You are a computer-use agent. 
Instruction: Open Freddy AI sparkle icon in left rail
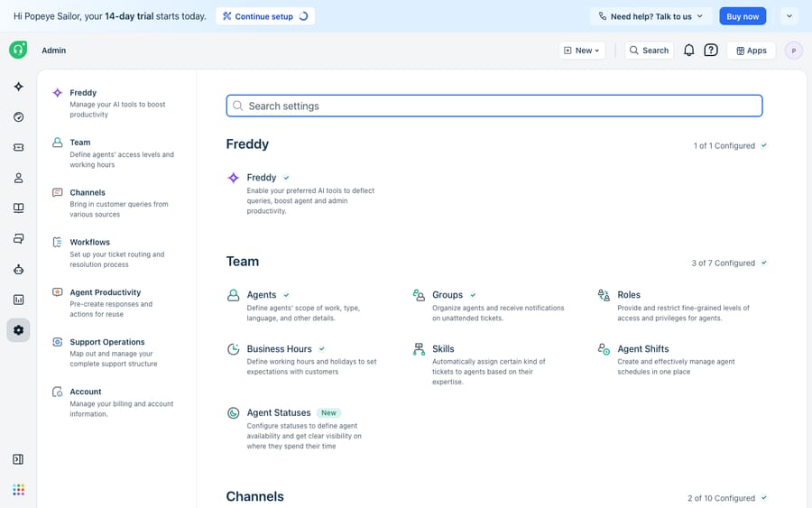[x=19, y=87]
